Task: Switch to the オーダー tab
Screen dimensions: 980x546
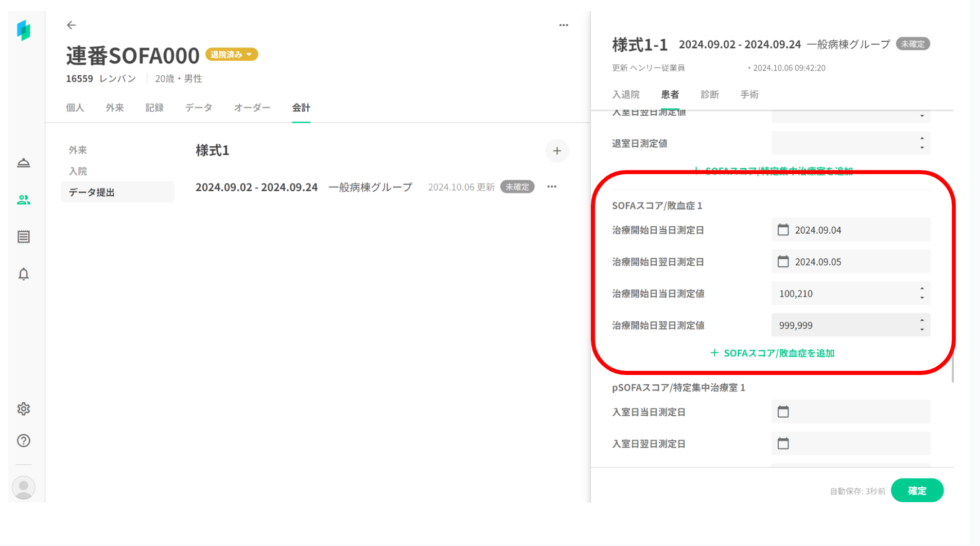Action: (252, 108)
